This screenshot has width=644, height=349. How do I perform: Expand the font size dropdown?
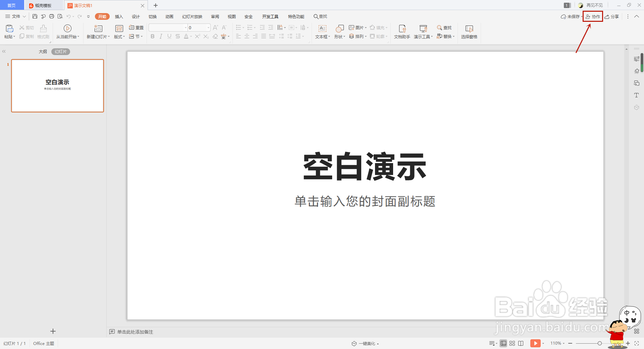pyautogui.click(x=208, y=28)
